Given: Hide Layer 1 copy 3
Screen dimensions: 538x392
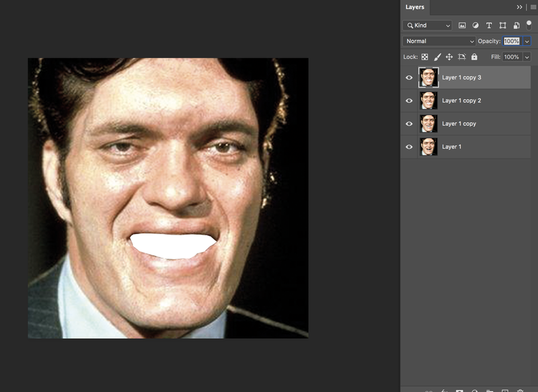Looking at the screenshot, I should pyautogui.click(x=409, y=77).
